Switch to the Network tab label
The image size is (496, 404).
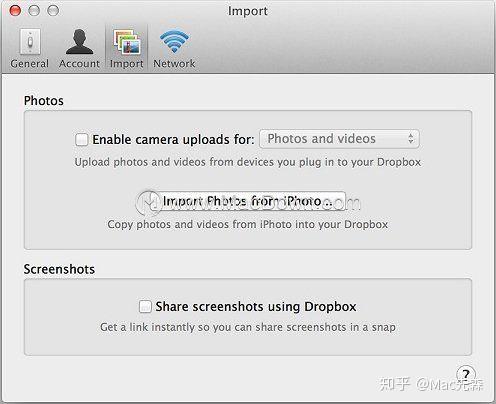click(x=174, y=64)
